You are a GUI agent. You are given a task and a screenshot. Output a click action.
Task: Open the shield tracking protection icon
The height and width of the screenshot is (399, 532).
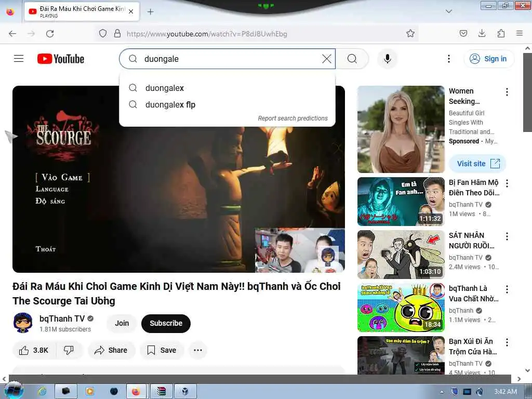coord(103,34)
